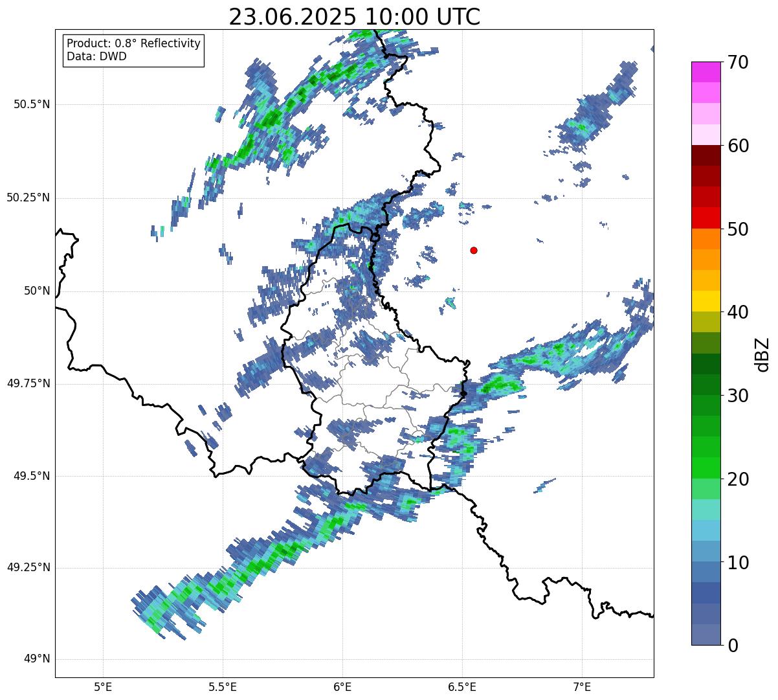Click the 50.5°N latitude label
The height and width of the screenshot is (700, 778).
[x=32, y=104]
